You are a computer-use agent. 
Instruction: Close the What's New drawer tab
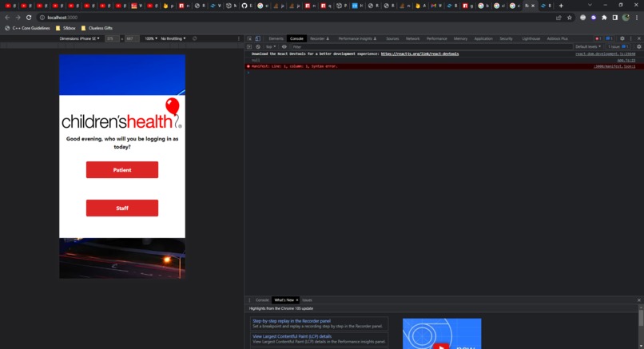coord(297,300)
